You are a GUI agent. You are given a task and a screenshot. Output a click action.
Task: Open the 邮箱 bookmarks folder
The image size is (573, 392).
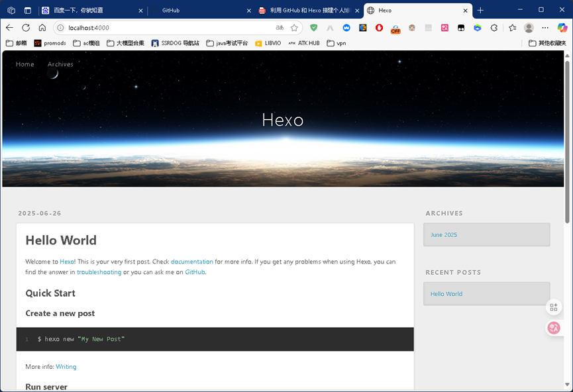[17, 43]
